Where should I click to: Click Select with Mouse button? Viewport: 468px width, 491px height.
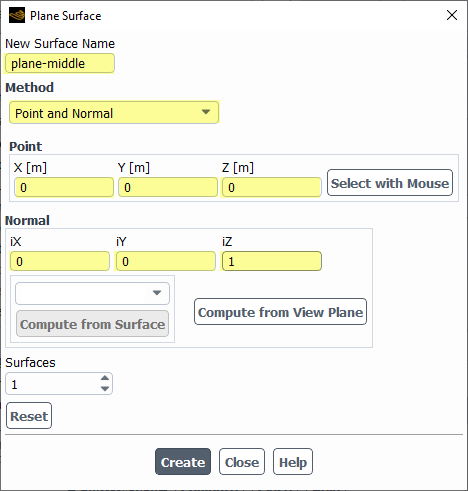390,183
